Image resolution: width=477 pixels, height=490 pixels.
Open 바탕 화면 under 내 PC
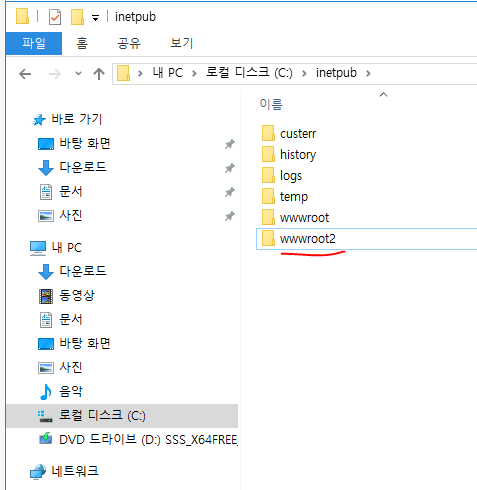tap(85, 343)
